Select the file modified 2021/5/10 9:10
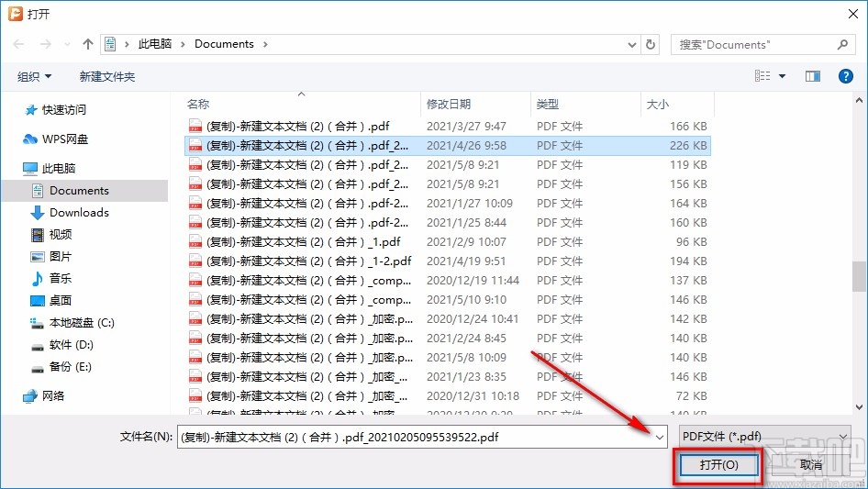 [448, 300]
